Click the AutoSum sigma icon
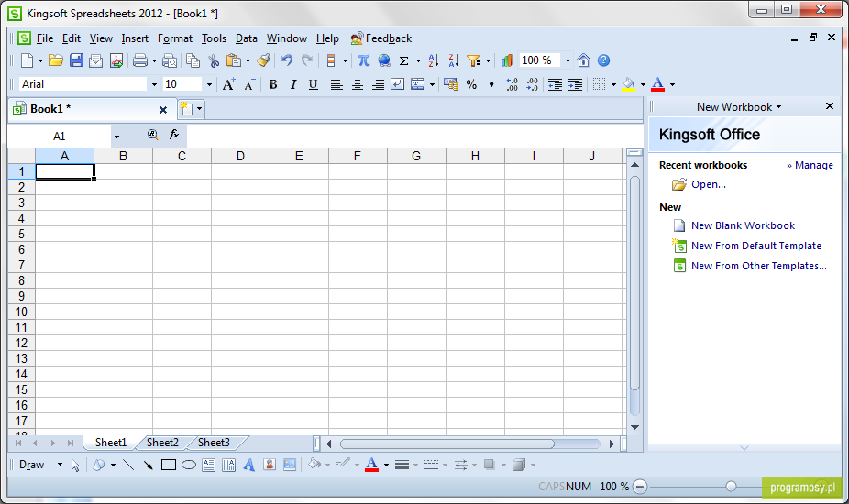The image size is (849, 504). (403, 60)
